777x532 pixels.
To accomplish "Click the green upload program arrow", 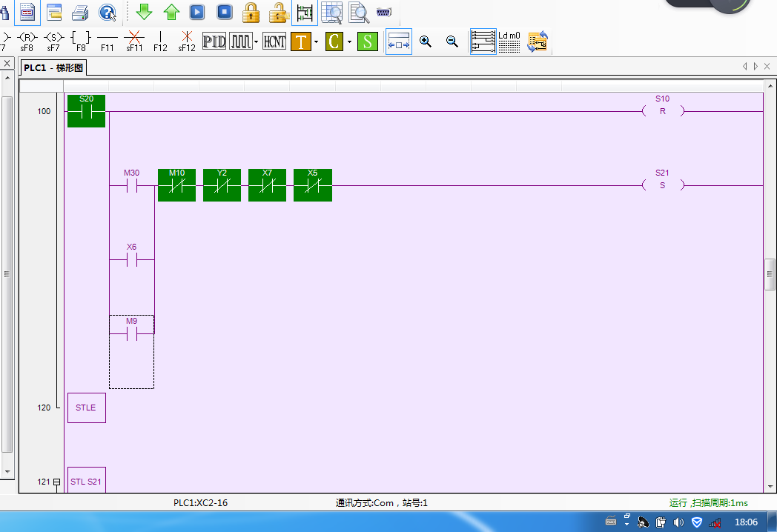I will pos(171,12).
